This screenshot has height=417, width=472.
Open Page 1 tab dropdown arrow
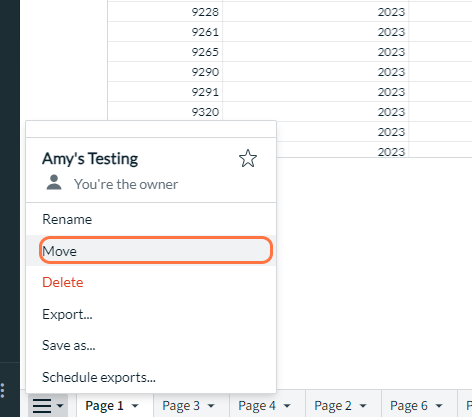click(135, 406)
